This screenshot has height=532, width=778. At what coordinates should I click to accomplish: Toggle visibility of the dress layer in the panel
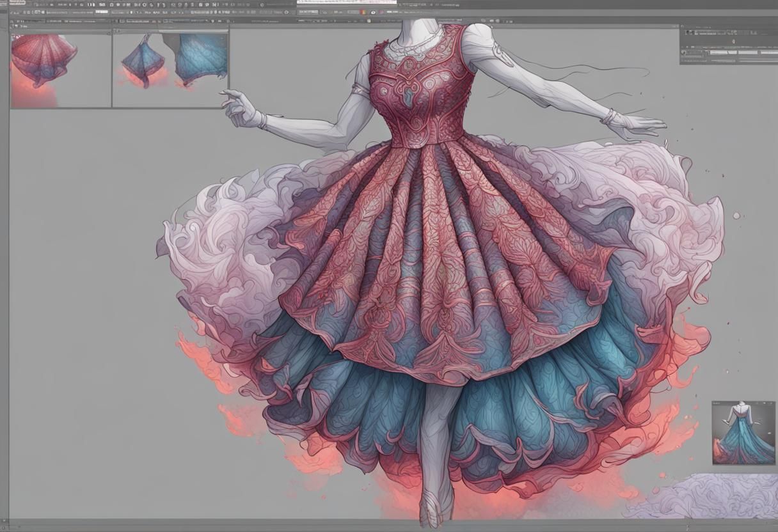[685, 51]
